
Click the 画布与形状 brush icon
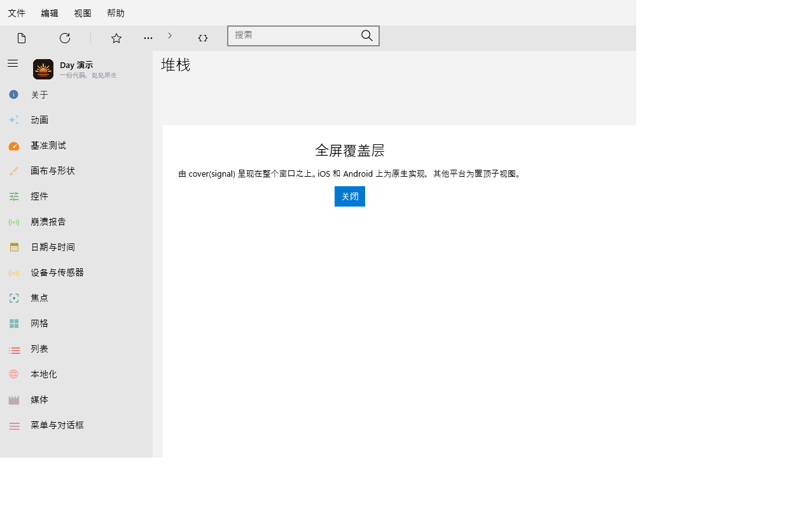(x=13, y=171)
